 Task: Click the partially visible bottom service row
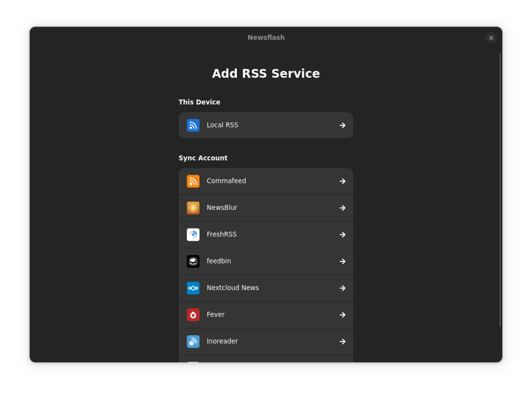click(x=265, y=360)
